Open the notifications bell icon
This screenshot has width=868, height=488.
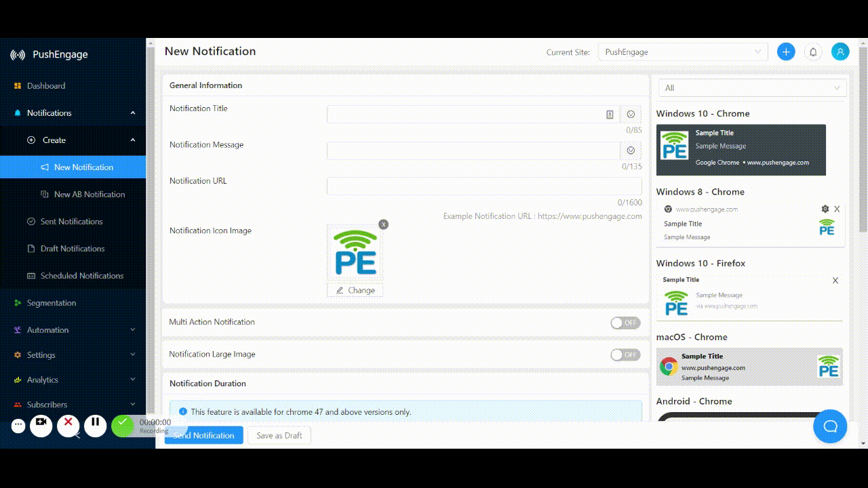click(x=813, y=52)
